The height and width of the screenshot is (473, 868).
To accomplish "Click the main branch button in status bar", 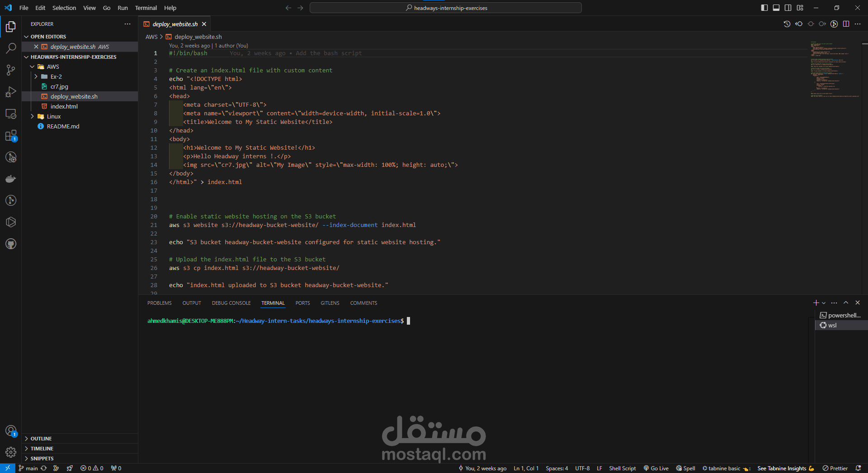I will point(28,468).
